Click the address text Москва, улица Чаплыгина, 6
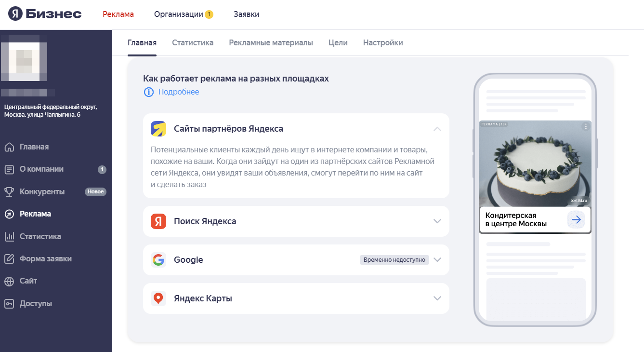Image resolution: width=644 pixels, height=352 pixels. tap(42, 115)
